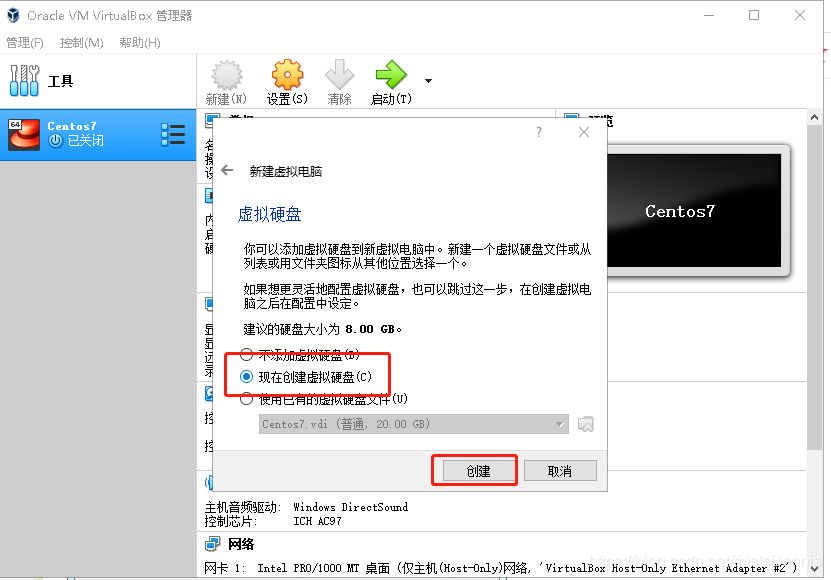This screenshot has width=831, height=580.
Task: Minimize the VirtualBox manager window
Action: [x=709, y=15]
